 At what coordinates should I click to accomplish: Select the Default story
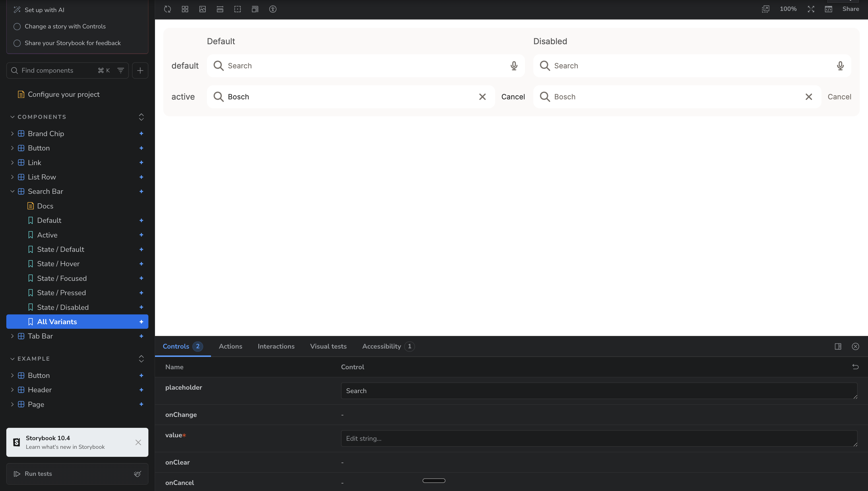point(49,221)
